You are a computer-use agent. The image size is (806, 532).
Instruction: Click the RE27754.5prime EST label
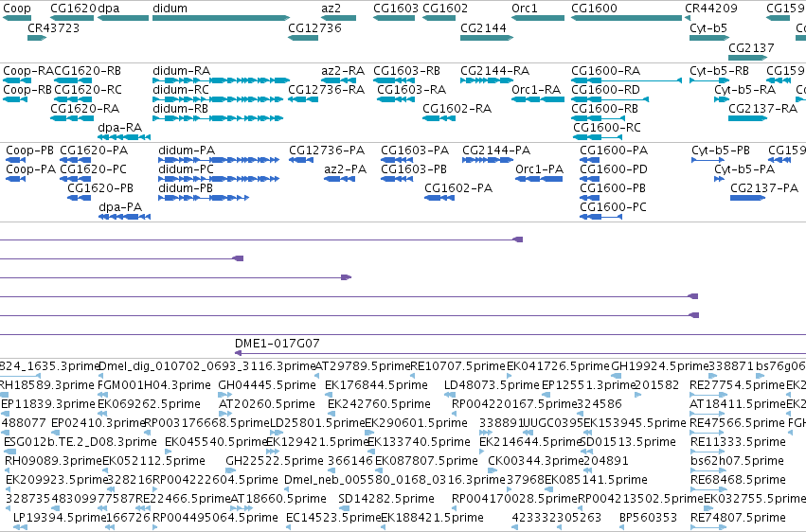[737, 385]
